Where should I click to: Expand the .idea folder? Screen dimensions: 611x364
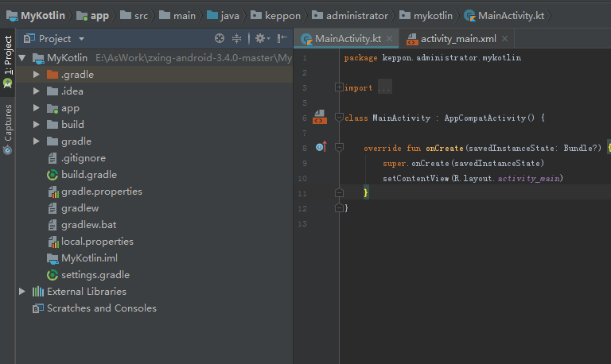(x=37, y=91)
